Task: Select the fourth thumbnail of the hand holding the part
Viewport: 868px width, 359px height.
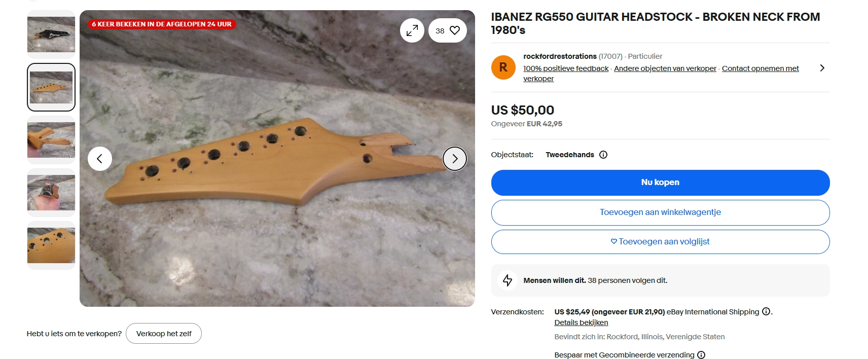Action: (51, 193)
